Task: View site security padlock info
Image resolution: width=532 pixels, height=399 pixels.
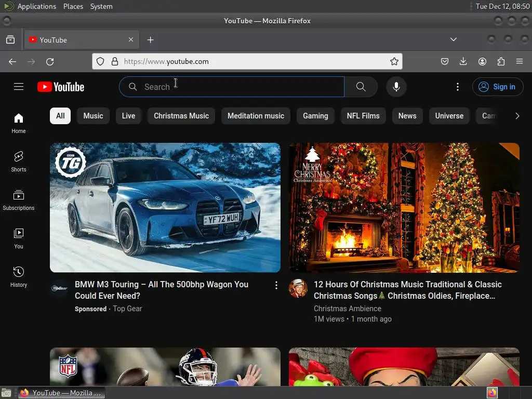Action: pos(115,61)
